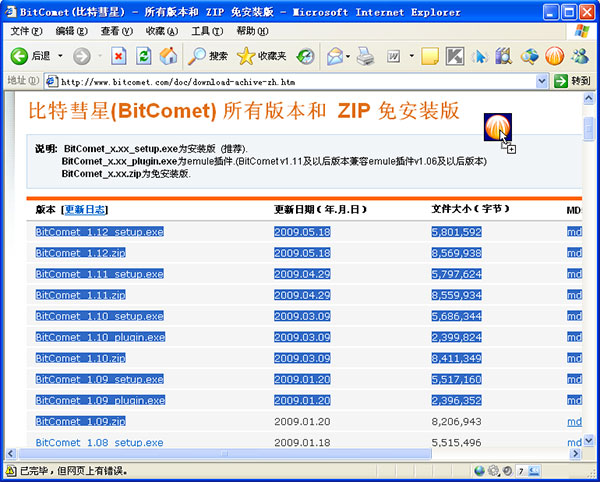This screenshot has height=482, width=600.
Task: Open the Mail button dropdown arrow
Action: pos(349,56)
